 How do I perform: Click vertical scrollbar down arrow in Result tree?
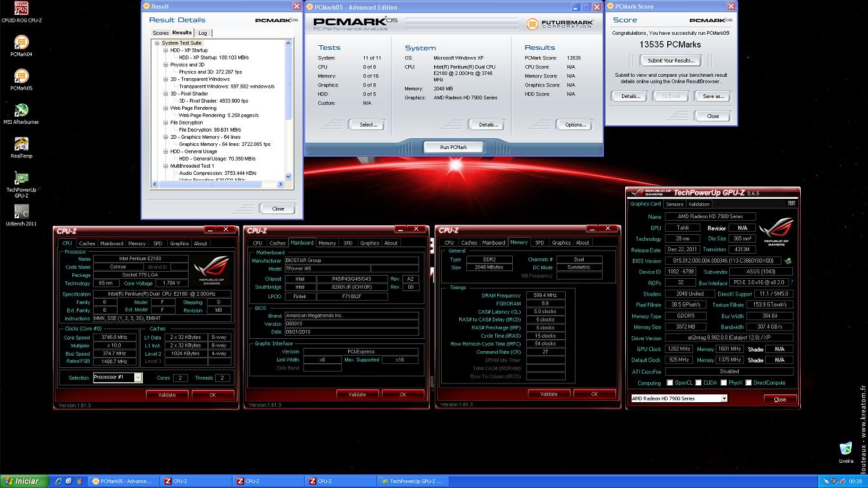coord(288,176)
